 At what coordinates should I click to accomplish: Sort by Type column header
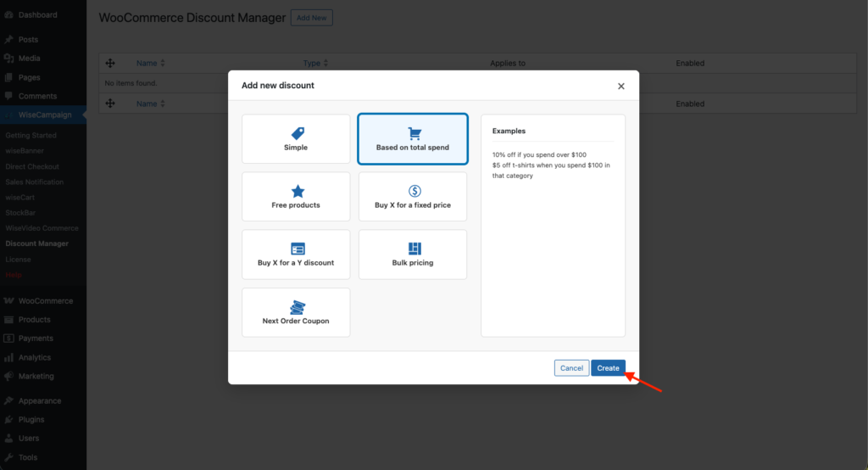(x=315, y=63)
